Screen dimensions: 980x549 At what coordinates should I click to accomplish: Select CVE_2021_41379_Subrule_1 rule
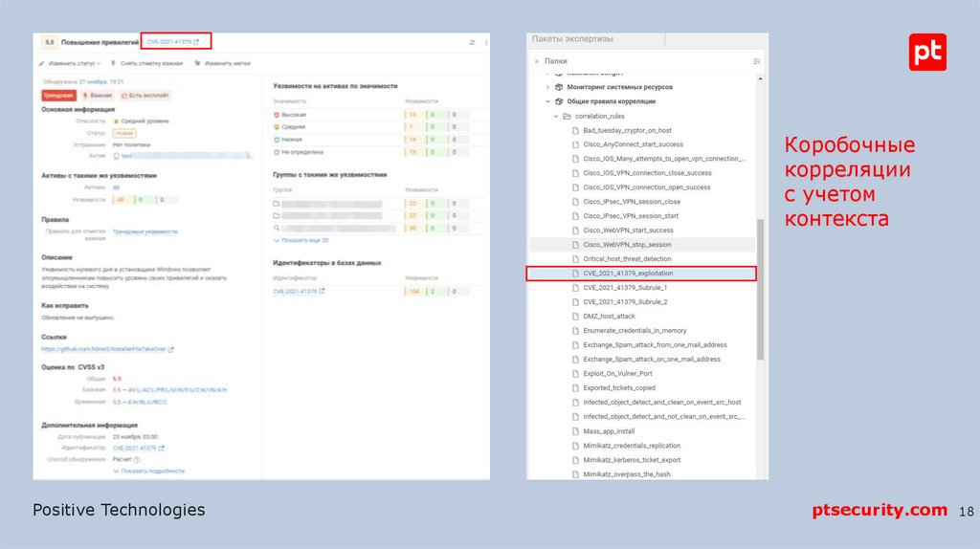pos(625,288)
